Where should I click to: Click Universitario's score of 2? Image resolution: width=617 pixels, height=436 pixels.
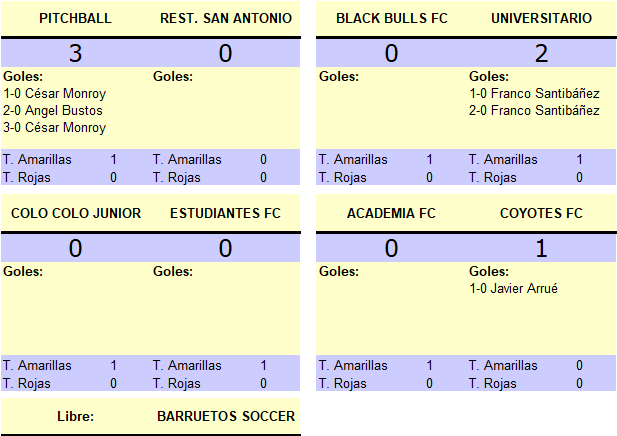(541, 53)
